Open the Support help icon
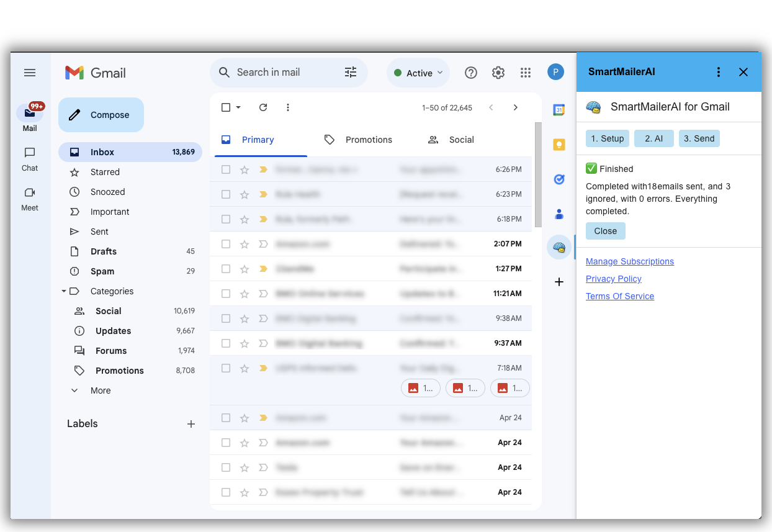772x532 pixels. click(x=471, y=73)
